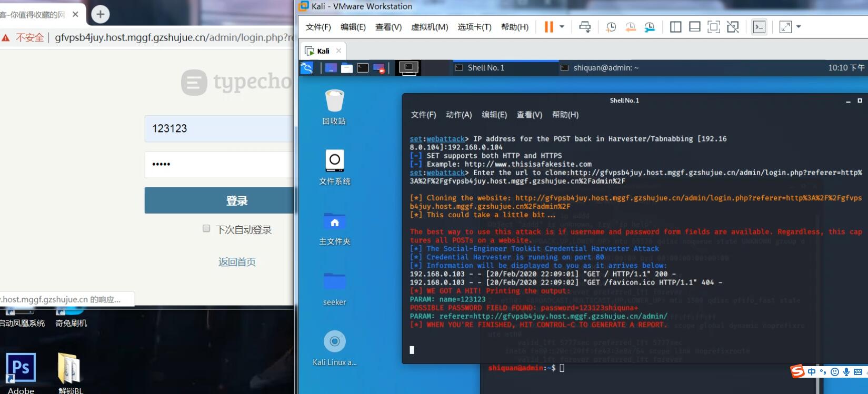Close the Kali VM tab
The width and height of the screenshot is (868, 394).
pyautogui.click(x=338, y=51)
